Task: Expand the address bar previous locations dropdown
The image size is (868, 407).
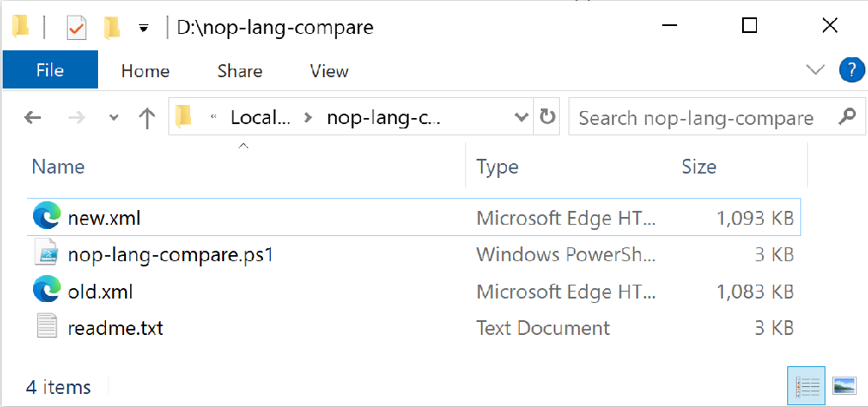Action: 521,117
